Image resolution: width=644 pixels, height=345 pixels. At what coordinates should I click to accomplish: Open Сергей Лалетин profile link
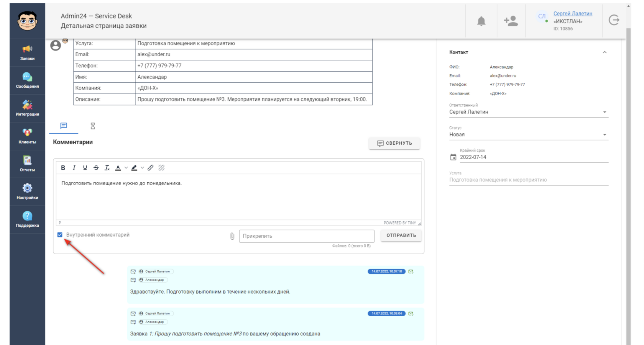[573, 13]
